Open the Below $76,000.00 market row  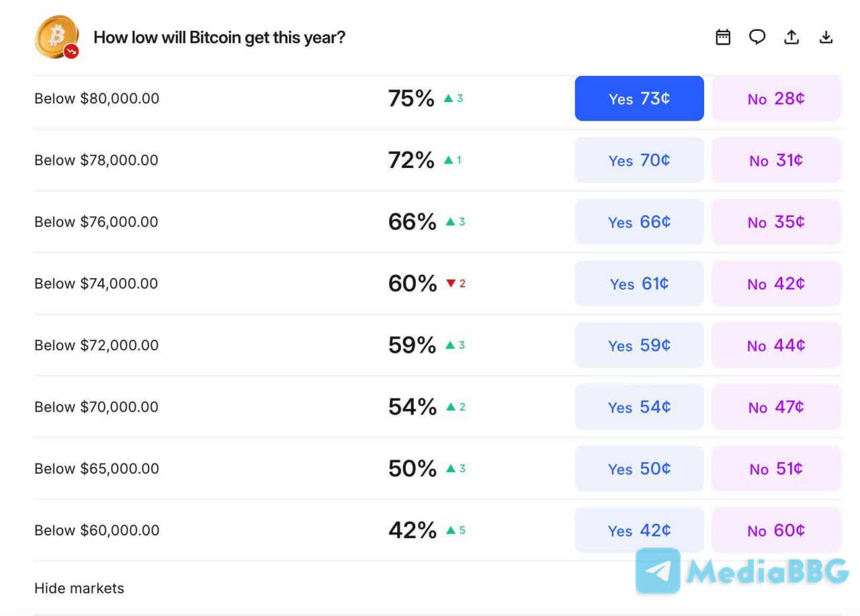[96, 222]
